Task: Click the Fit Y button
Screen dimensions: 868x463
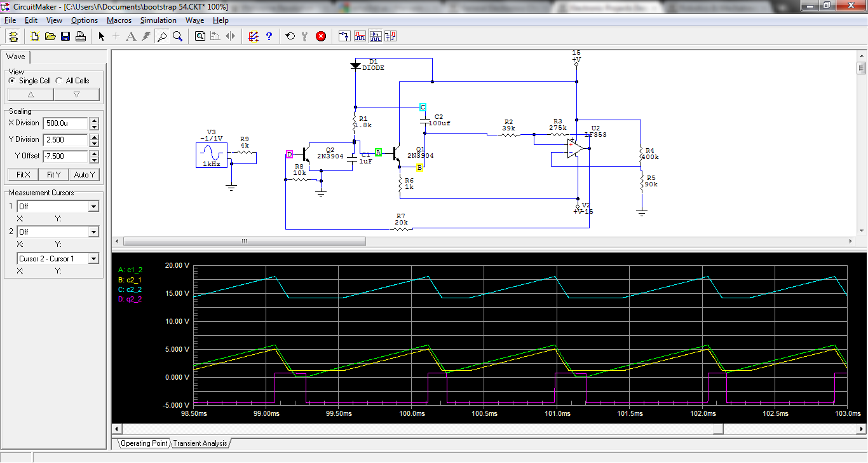Action: [54, 175]
